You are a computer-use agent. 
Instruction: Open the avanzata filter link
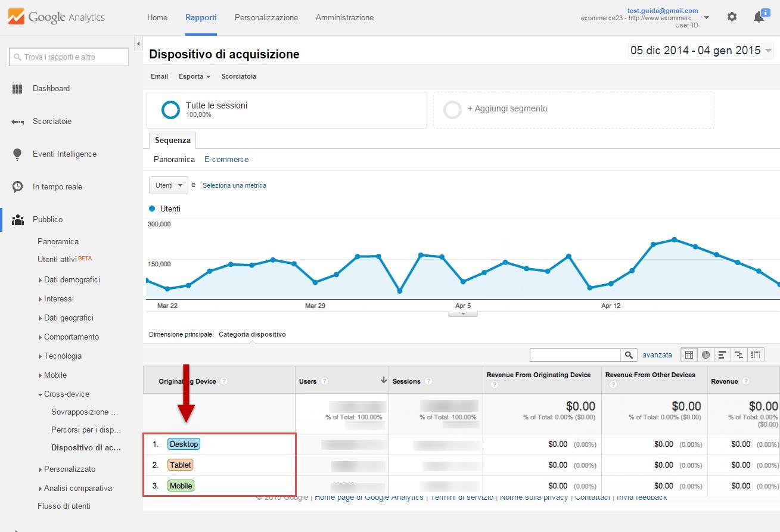pos(657,355)
